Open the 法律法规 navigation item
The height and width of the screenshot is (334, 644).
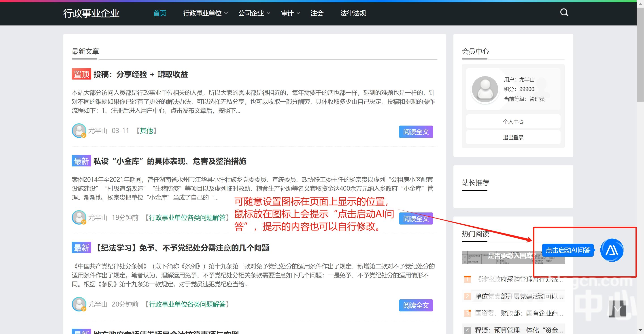point(353,13)
